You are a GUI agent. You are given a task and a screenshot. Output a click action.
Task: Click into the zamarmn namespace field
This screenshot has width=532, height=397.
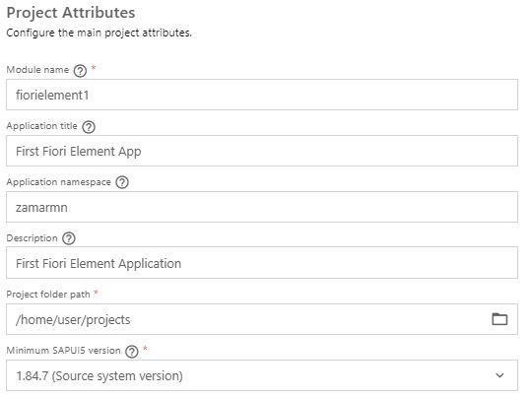click(262, 207)
